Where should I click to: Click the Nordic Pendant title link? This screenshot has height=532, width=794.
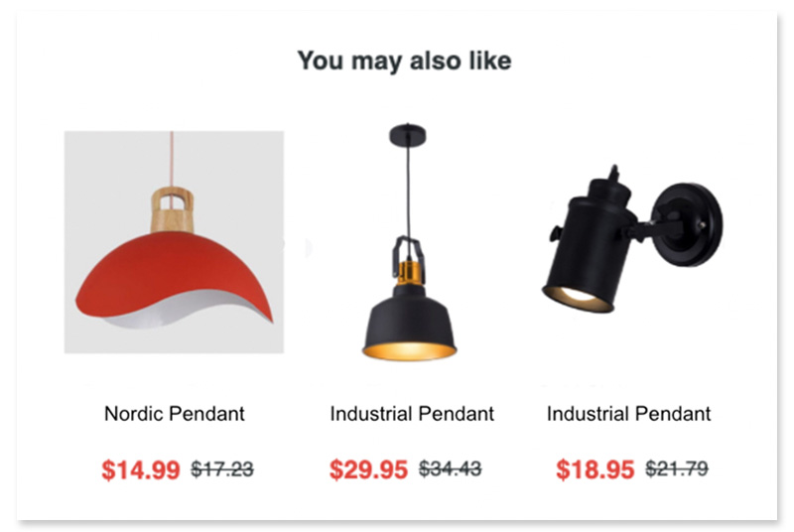(x=175, y=414)
